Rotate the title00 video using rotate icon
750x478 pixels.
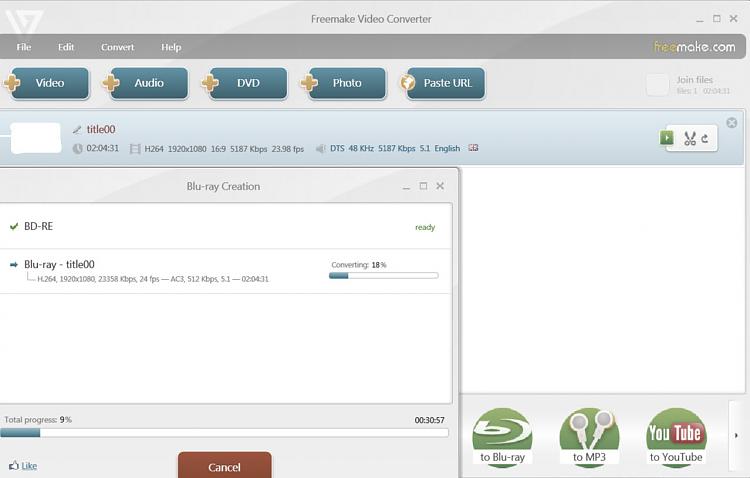[705, 139]
